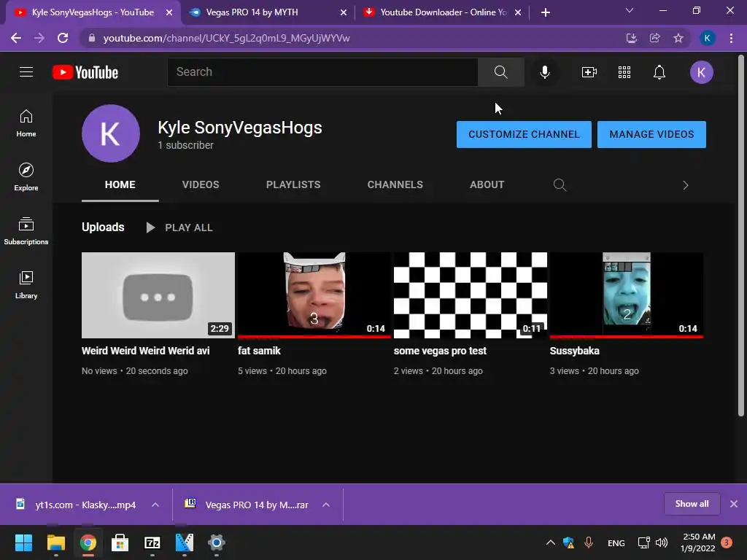
Task: Switch to the PLAYLISTS tab
Action: 293,184
